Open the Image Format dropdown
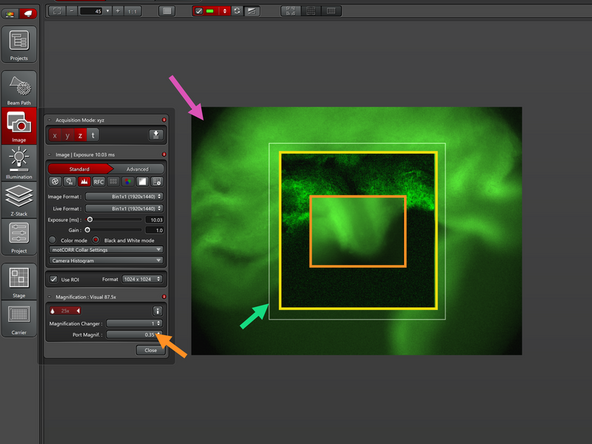592x444 pixels. pos(124,196)
